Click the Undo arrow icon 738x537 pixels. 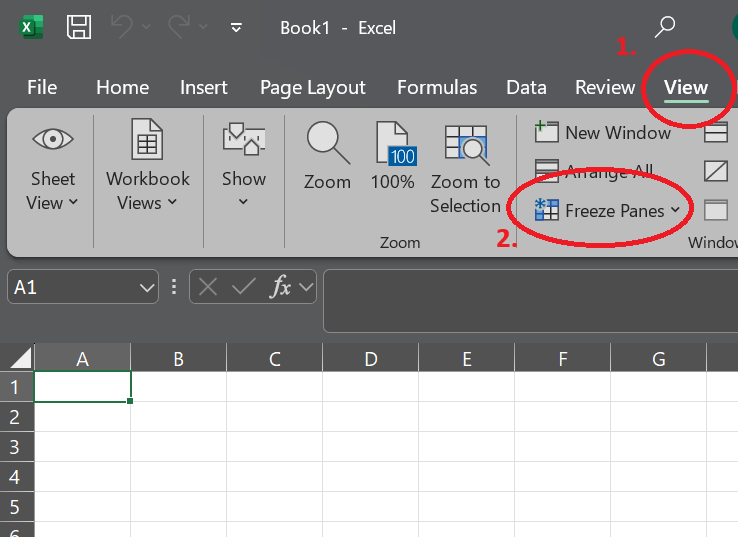pyautogui.click(x=122, y=26)
